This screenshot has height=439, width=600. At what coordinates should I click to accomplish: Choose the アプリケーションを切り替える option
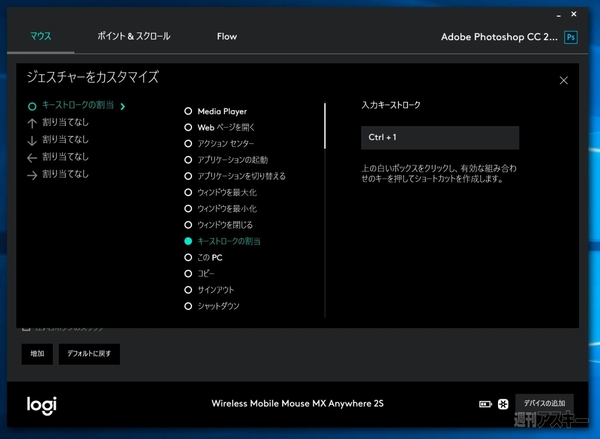pyautogui.click(x=235, y=176)
